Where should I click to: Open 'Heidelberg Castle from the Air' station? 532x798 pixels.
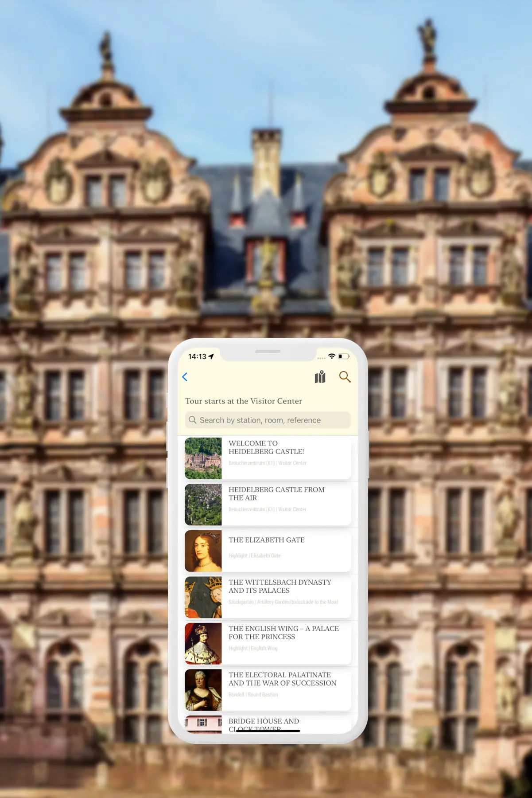click(276, 493)
